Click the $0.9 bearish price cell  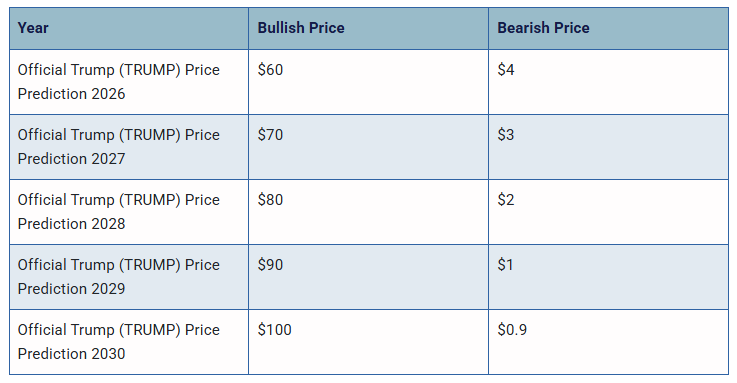pos(609,342)
